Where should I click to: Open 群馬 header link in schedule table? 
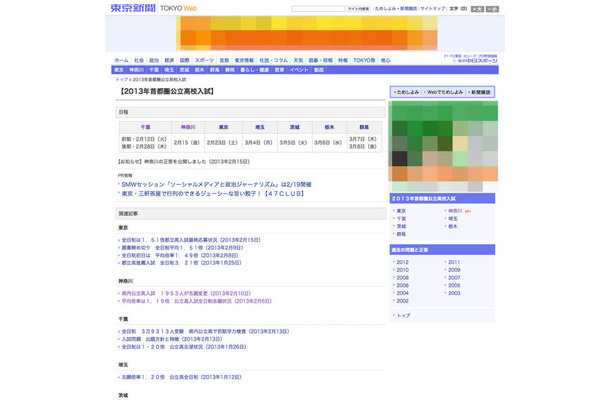point(364,127)
